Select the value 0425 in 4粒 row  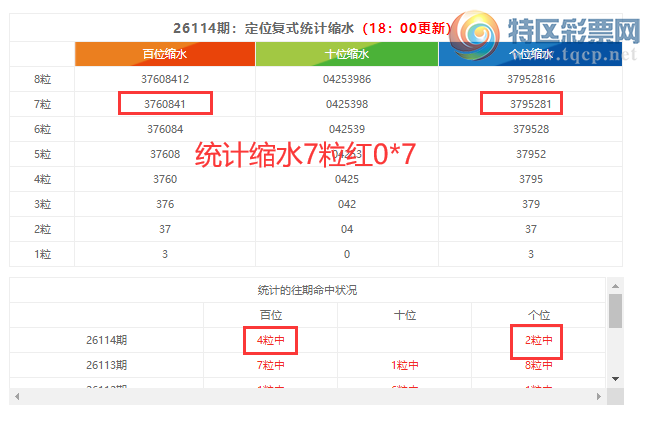click(347, 179)
